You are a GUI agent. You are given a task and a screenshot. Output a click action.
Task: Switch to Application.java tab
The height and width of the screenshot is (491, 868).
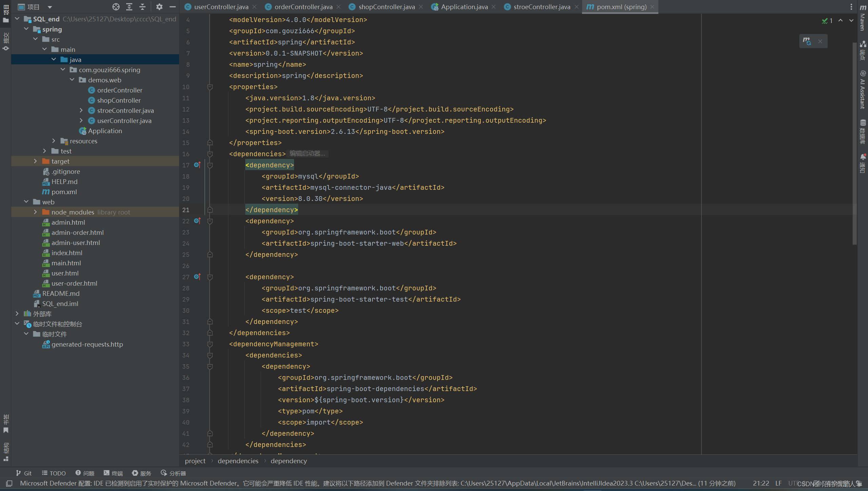pyautogui.click(x=464, y=7)
